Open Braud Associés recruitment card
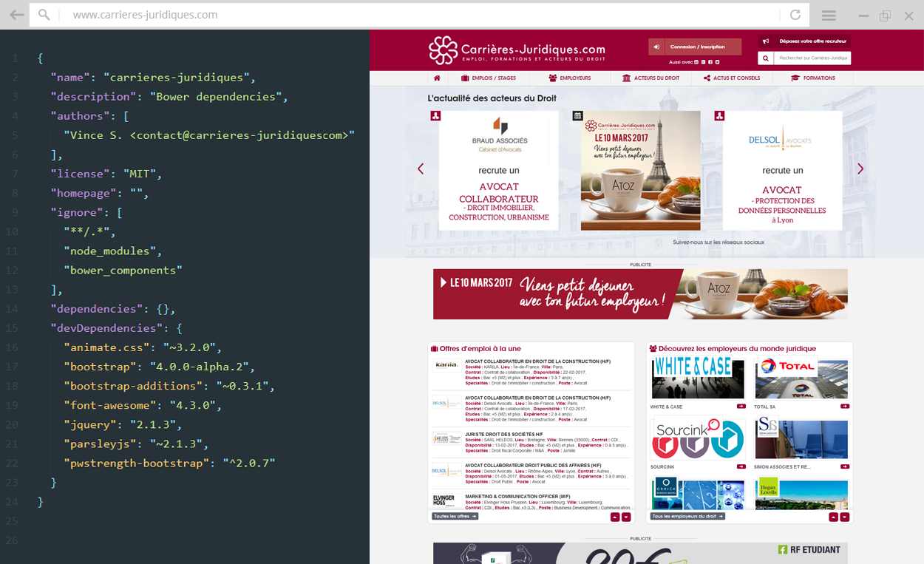 [x=499, y=171]
